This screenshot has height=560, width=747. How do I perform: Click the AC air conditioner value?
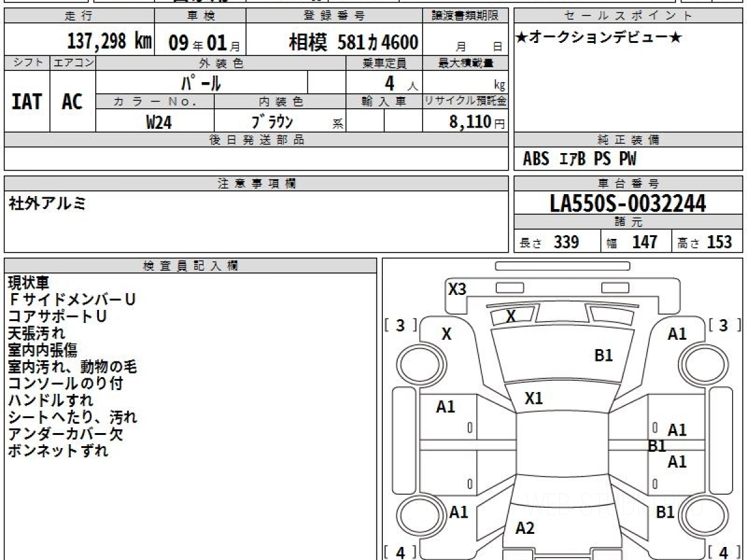click(x=72, y=101)
